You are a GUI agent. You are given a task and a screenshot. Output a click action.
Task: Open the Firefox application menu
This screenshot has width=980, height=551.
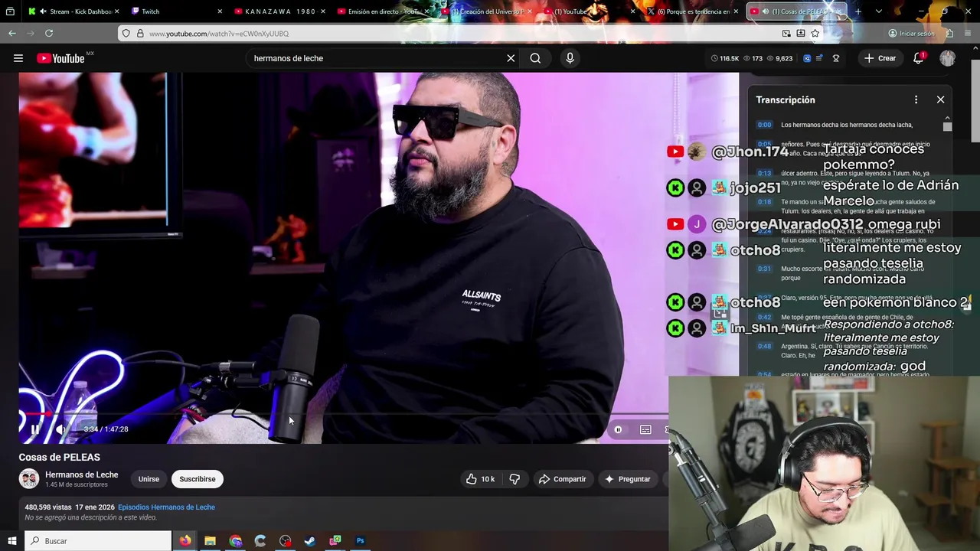(969, 34)
